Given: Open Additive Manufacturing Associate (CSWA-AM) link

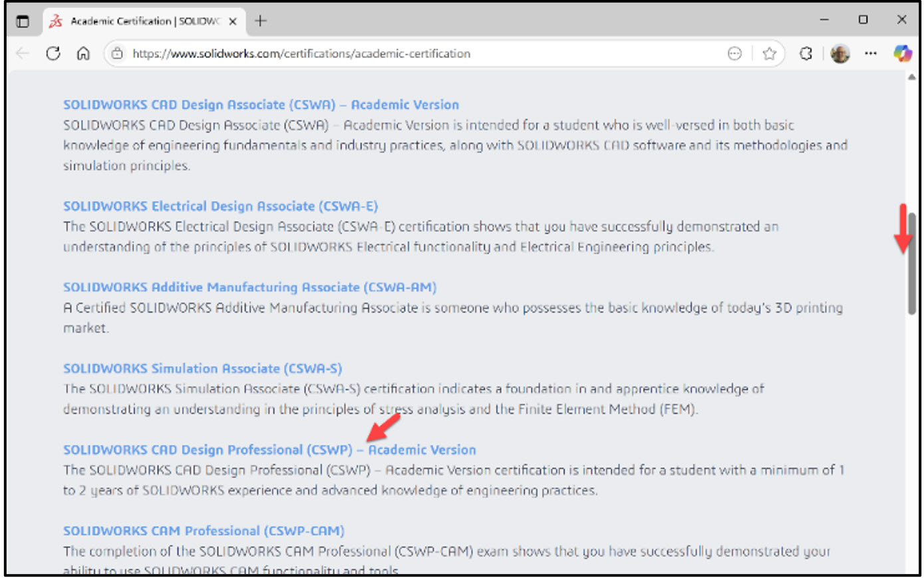Looking at the screenshot, I should click(x=249, y=287).
